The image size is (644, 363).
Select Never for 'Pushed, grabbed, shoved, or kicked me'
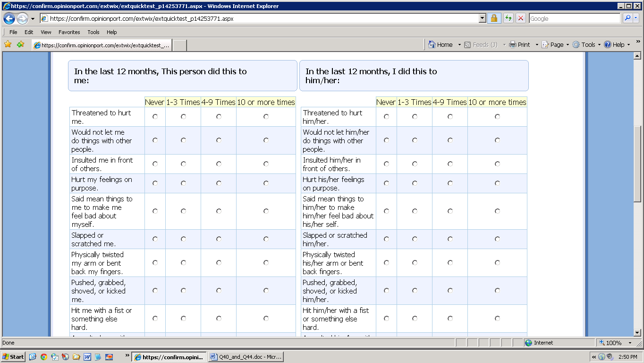click(155, 291)
